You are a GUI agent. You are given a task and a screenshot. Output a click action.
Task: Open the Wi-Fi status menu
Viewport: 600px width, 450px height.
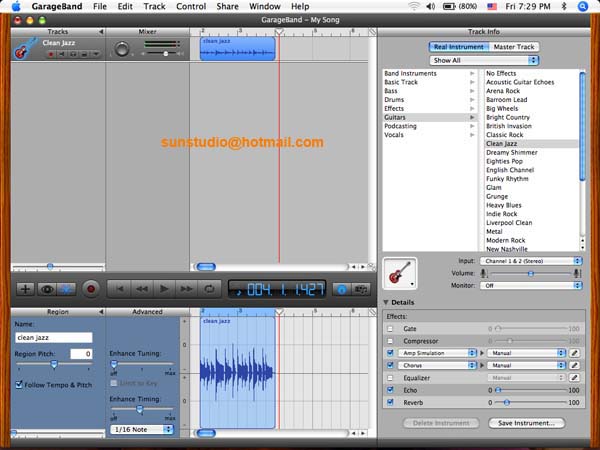(x=414, y=7)
